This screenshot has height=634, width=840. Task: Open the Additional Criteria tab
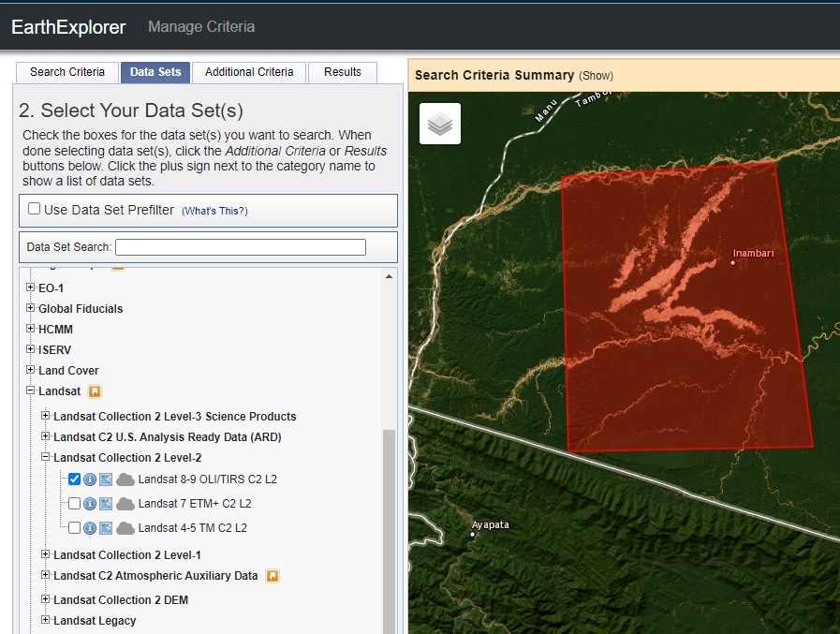(249, 72)
